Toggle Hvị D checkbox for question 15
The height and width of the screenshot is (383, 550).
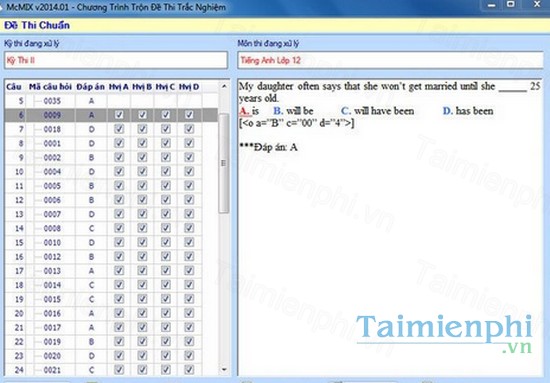tap(189, 242)
